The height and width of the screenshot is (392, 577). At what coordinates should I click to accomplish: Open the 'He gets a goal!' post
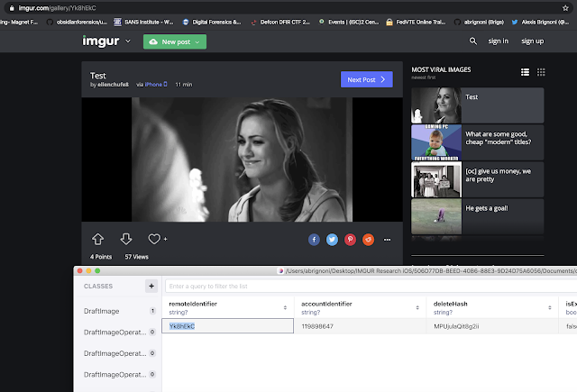477,216
